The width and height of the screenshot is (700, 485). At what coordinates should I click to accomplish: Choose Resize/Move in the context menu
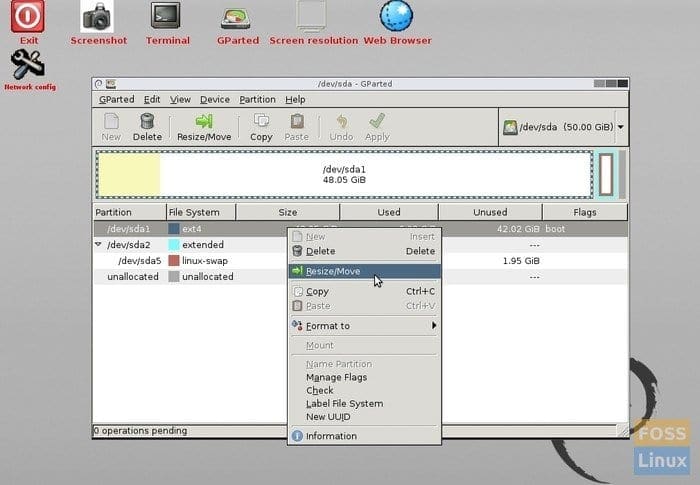364,271
